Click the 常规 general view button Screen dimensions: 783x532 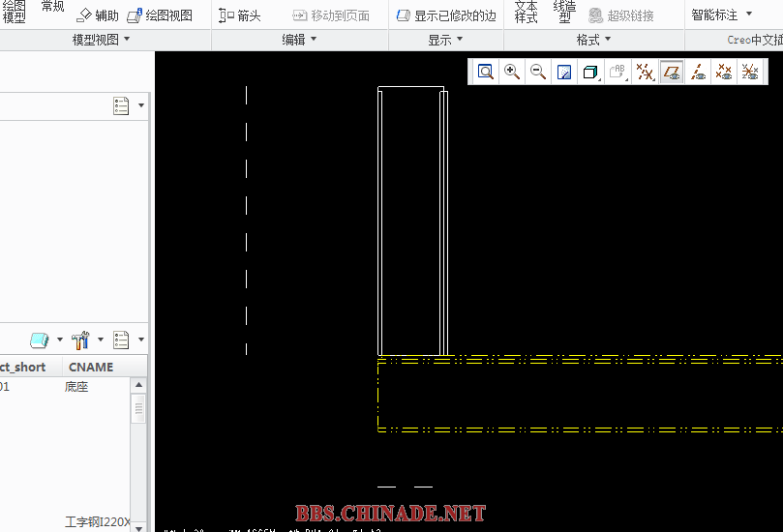52,7
